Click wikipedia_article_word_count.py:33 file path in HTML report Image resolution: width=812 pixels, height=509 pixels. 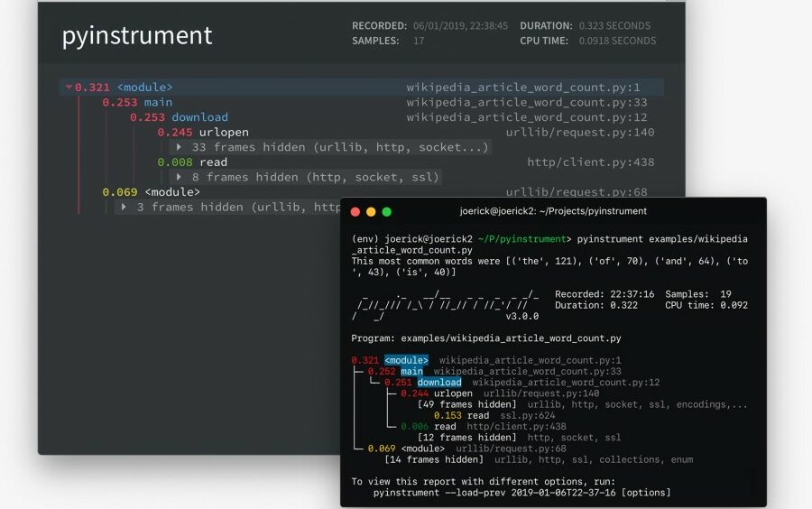click(527, 102)
